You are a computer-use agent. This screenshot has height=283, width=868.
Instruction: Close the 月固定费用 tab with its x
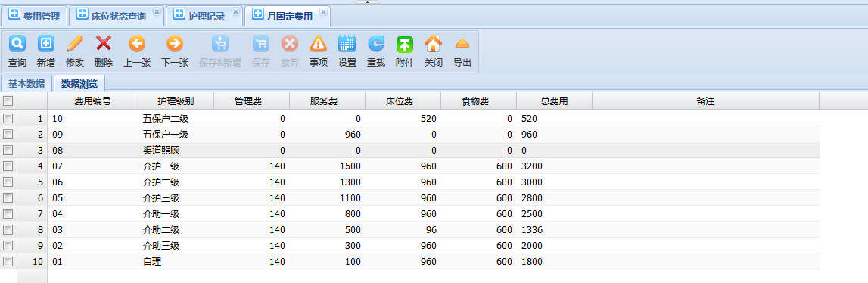(x=322, y=11)
